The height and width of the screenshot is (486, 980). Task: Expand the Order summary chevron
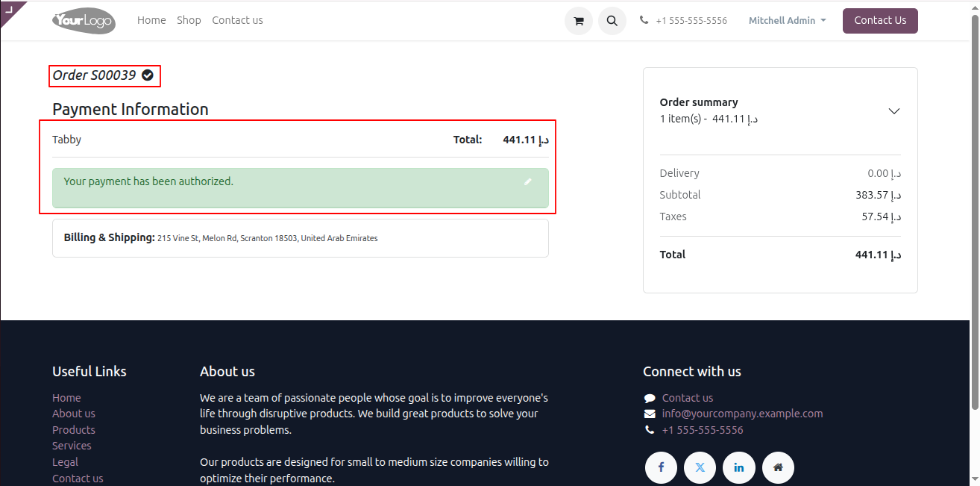894,111
